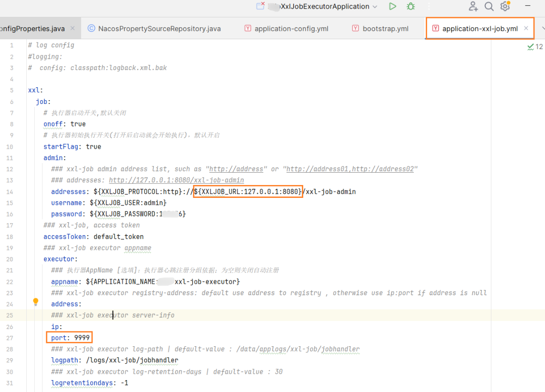Open IDE settings gear icon

[x=505, y=6]
